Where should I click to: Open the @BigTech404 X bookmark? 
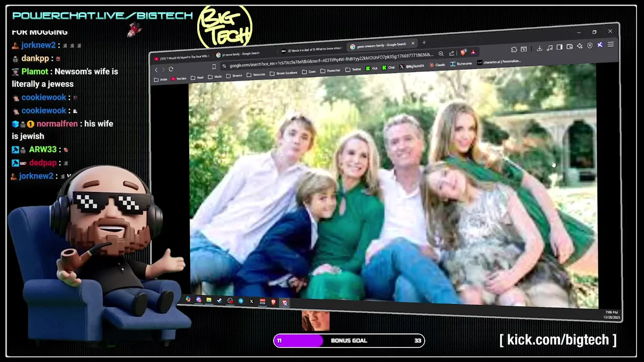point(412,66)
